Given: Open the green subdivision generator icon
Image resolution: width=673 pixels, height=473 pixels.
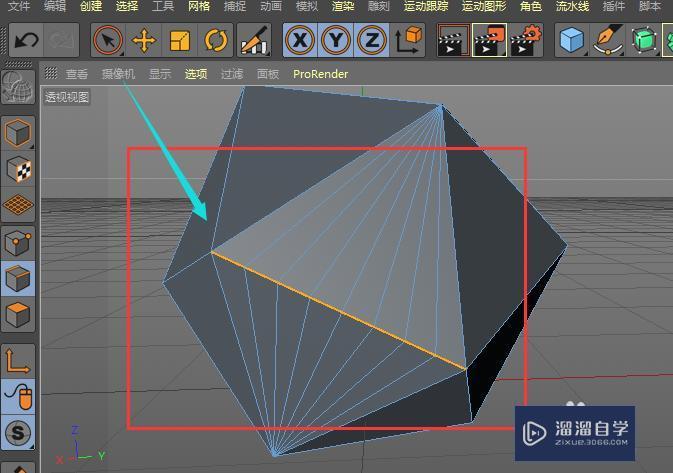Looking at the screenshot, I should [644, 41].
